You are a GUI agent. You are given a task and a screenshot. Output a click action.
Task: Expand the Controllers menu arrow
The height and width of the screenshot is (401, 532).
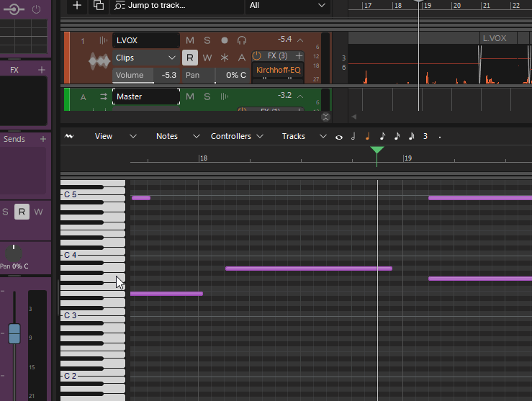coord(260,136)
